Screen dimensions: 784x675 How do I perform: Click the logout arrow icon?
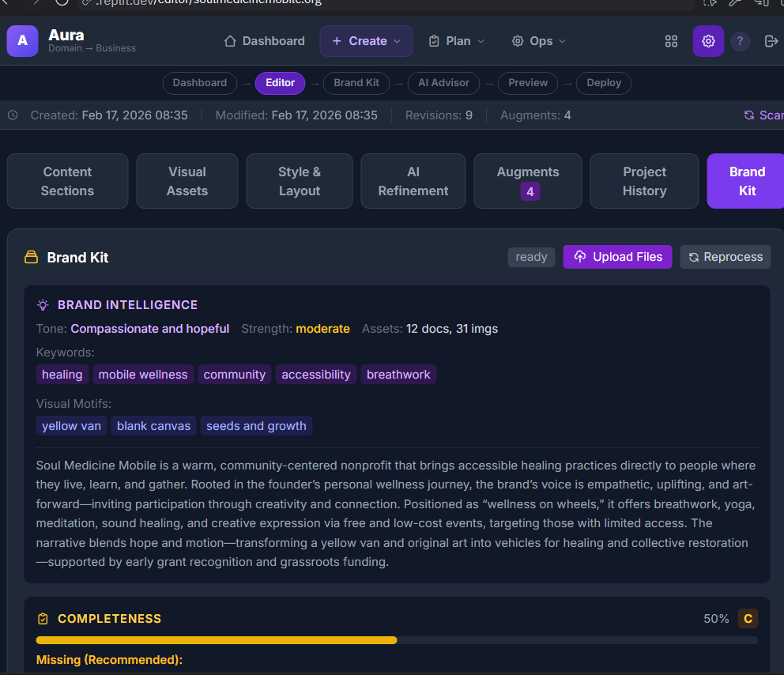[x=771, y=41]
